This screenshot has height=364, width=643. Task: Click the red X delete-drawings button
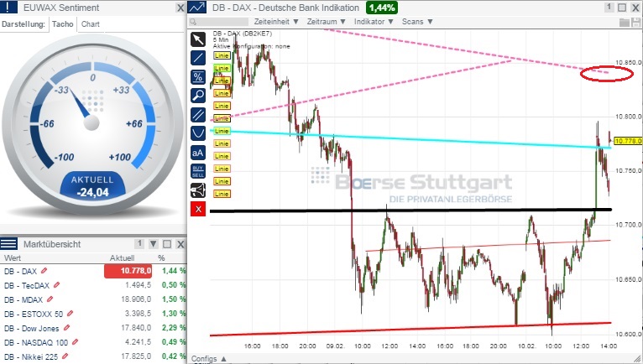198,209
